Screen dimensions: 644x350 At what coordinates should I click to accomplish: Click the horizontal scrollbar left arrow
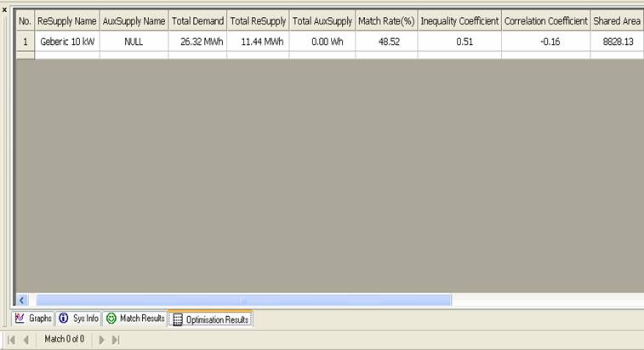tap(22, 300)
